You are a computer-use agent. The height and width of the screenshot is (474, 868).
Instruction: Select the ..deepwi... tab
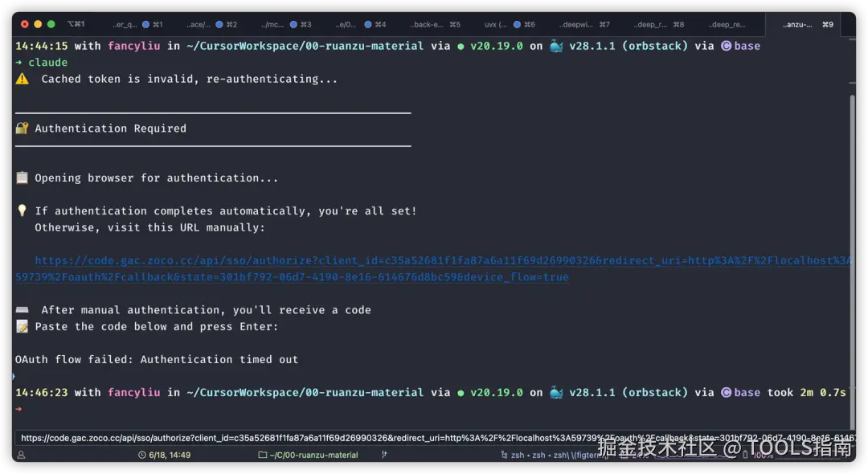pos(584,24)
